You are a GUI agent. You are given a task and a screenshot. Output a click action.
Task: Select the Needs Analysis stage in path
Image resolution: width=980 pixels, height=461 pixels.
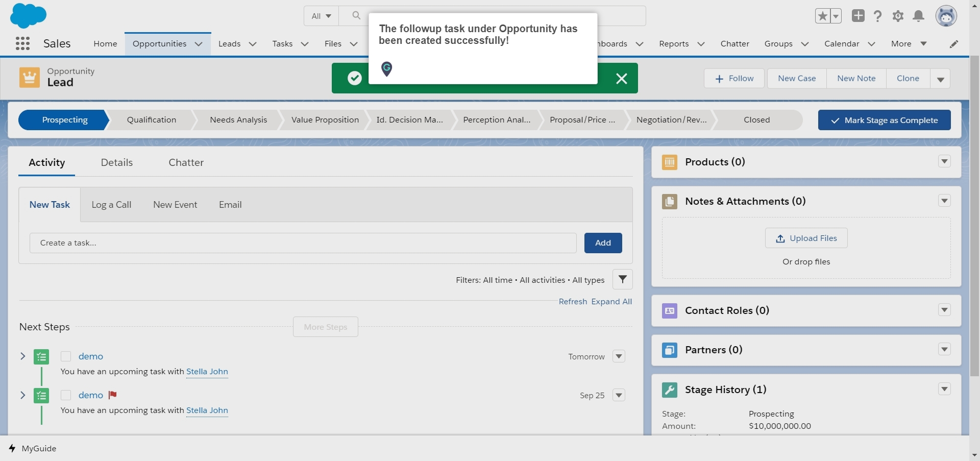238,120
